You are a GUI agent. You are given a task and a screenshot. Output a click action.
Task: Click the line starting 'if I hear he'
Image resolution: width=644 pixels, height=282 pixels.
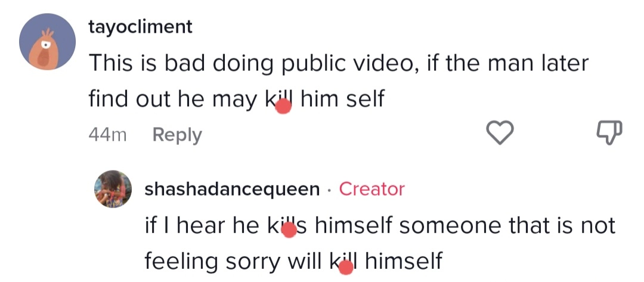380,225
